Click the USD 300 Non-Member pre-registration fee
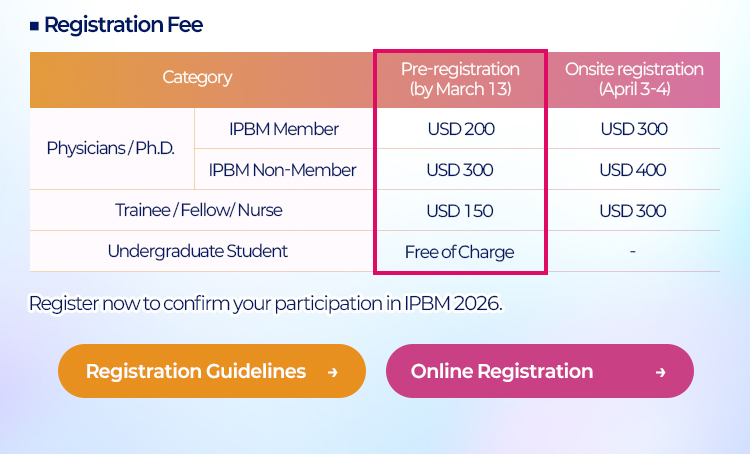750x454 pixels. [460, 170]
